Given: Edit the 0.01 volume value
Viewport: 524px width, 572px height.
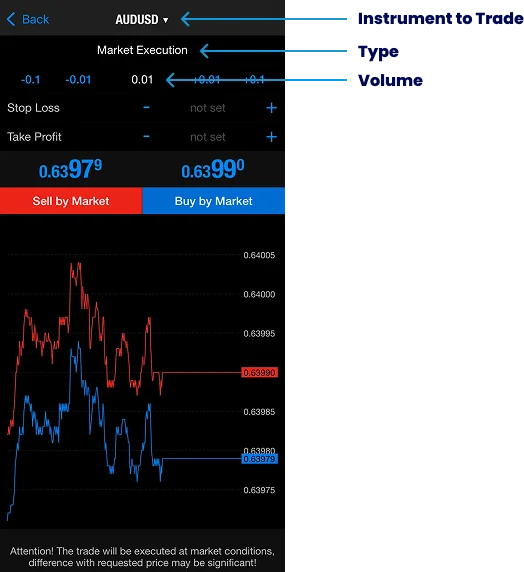Looking at the screenshot, I should (142, 80).
